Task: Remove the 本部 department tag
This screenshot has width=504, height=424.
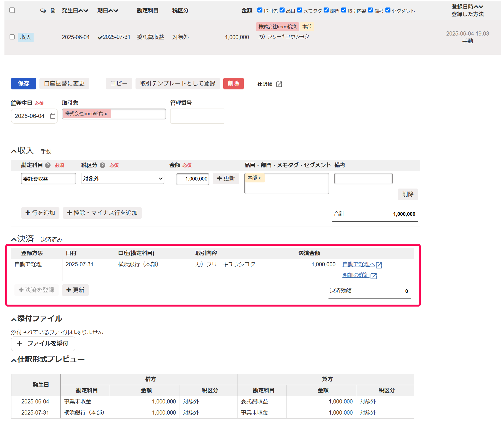Action: coord(260,178)
